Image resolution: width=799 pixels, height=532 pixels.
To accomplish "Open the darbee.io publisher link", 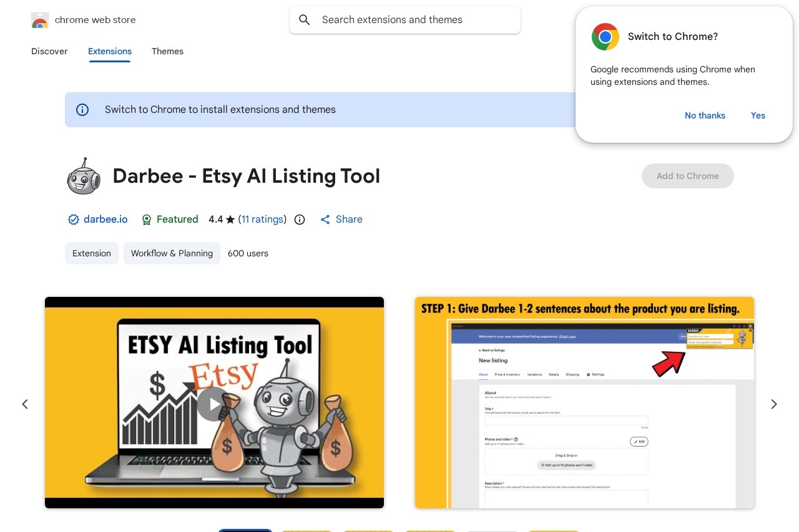I will (x=105, y=220).
